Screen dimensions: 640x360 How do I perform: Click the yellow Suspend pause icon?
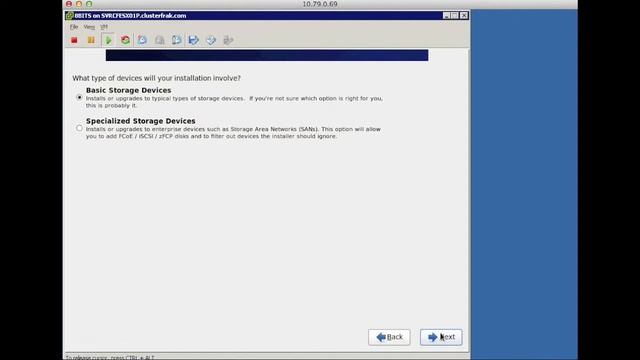pyautogui.click(x=91, y=40)
